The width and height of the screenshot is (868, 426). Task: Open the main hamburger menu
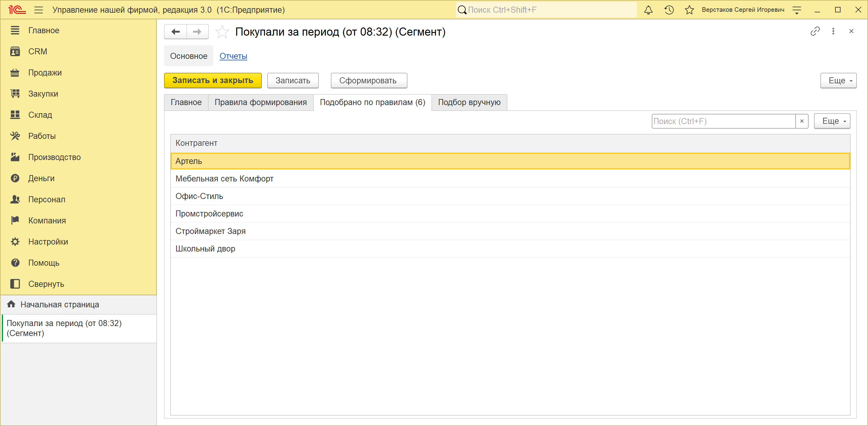click(39, 10)
